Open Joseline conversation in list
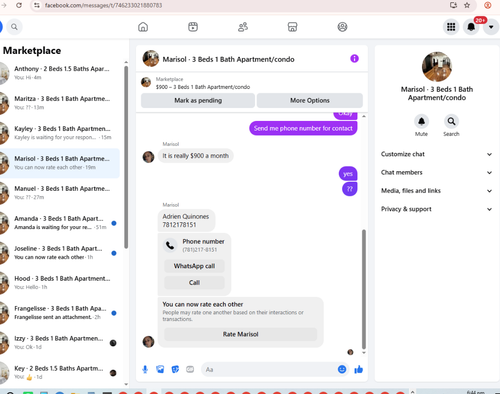Image resolution: width=500 pixels, height=394 pixels. [x=60, y=253]
